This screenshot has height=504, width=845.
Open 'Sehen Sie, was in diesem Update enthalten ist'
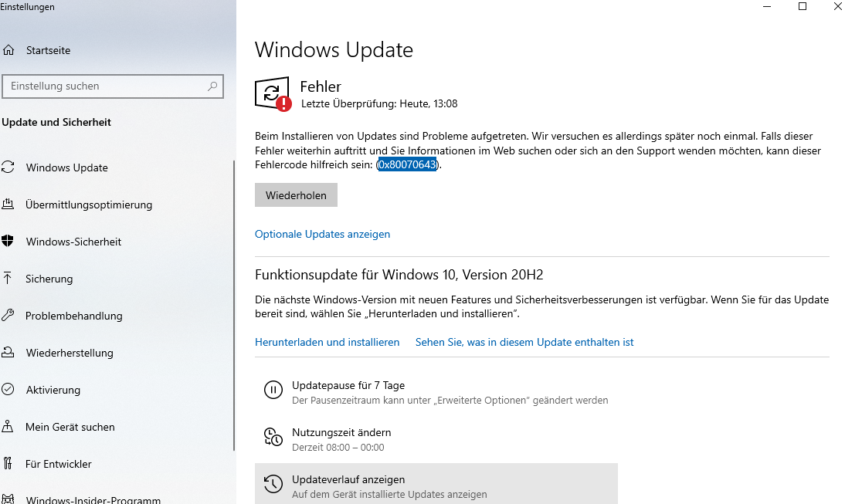(x=524, y=343)
